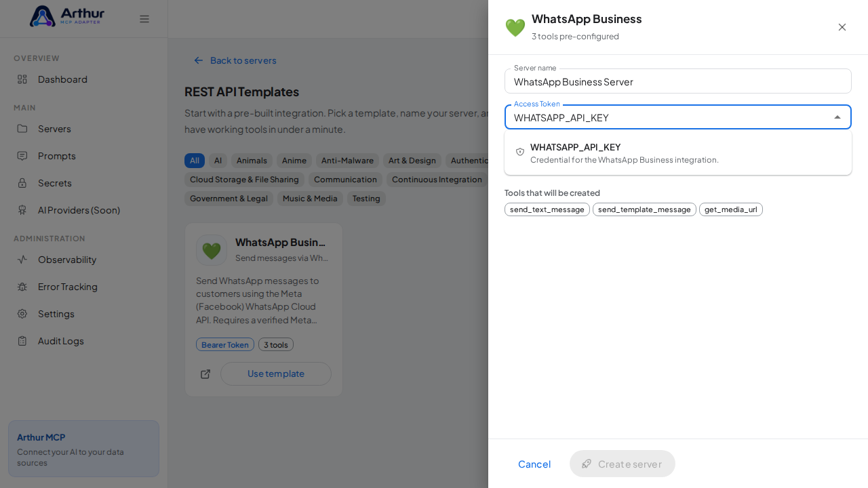Select the Music & Media filter
This screenshot has width=868, height=488.
pyautogui.click(x=310, y=199)
